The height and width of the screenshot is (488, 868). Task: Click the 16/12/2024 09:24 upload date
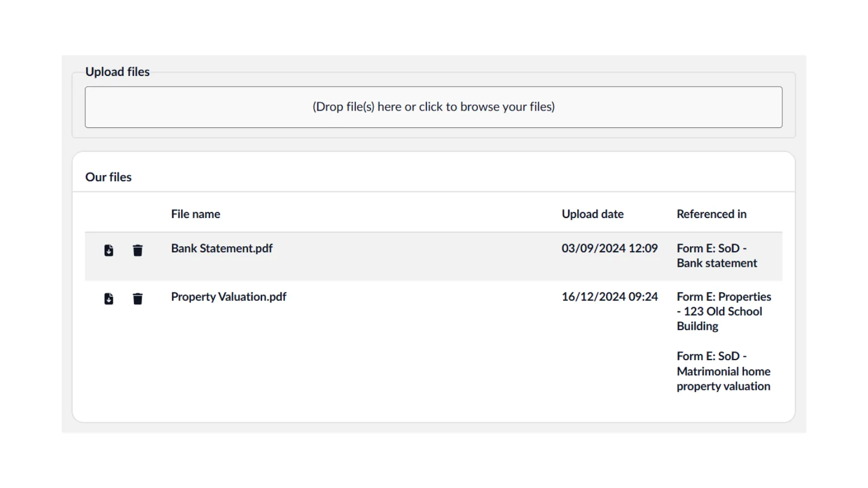click(609, 297)
